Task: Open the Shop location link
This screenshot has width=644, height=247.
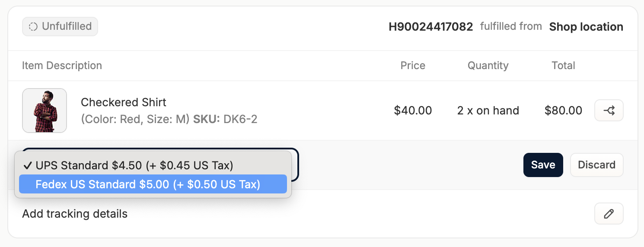Action: click(x=586, y=27)
